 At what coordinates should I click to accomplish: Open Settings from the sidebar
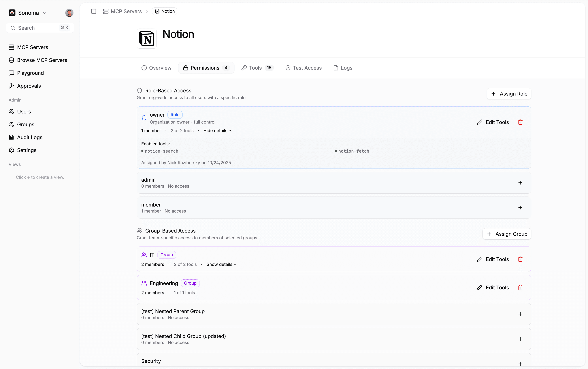[x=27, y=150]
